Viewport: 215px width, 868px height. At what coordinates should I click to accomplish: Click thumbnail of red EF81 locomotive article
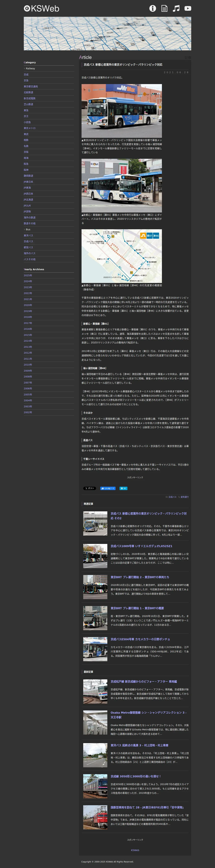[x=95, y=817]
